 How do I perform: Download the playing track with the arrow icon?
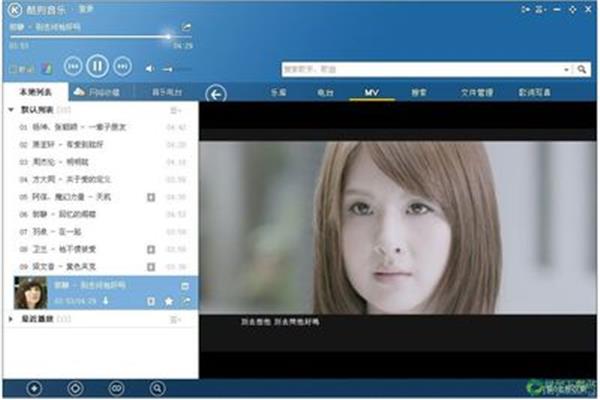[x=106, y=301]
